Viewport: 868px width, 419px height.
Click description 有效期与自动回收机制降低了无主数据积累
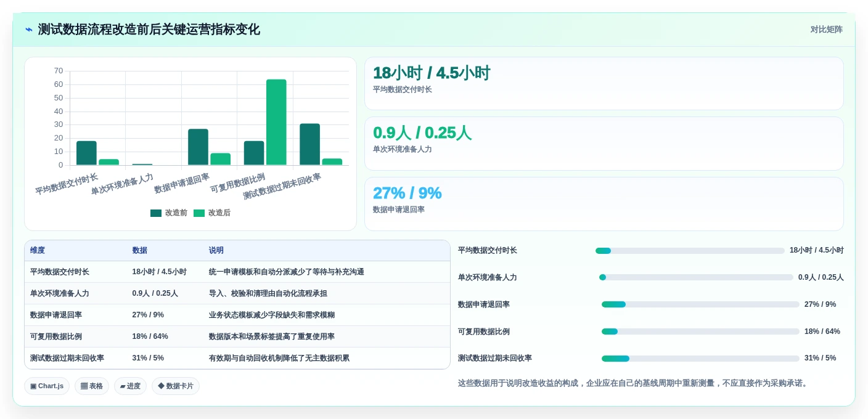(x=279, y=358)
